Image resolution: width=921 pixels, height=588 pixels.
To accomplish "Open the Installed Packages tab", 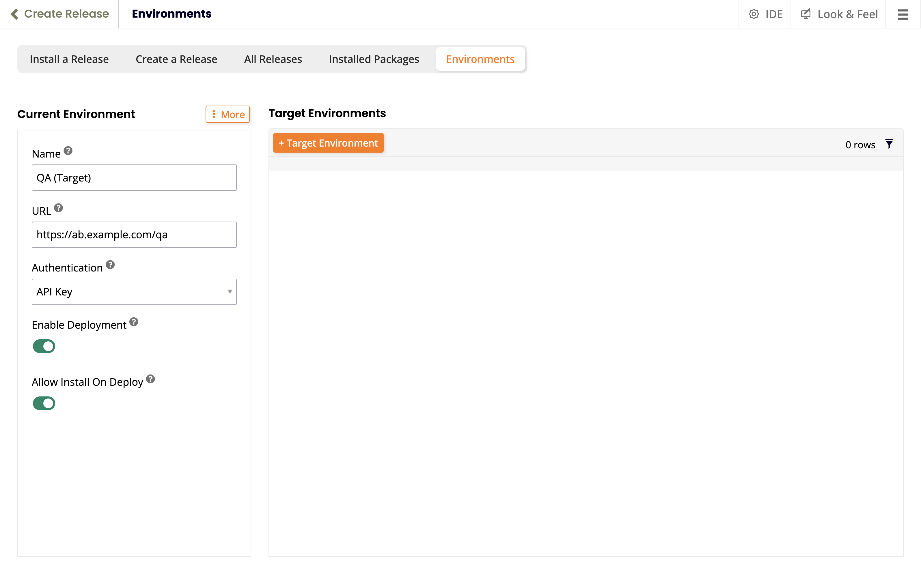I will [x=374, y=59].
